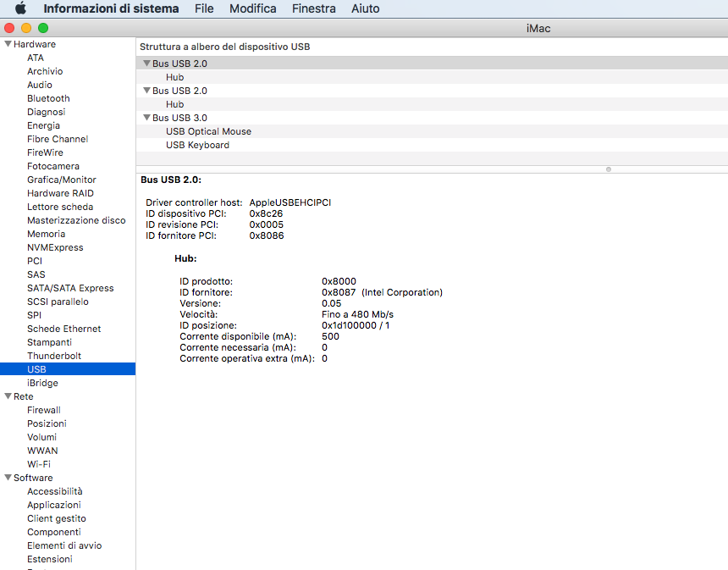Select the first Bus USB 2.0 row

[432, 64]
